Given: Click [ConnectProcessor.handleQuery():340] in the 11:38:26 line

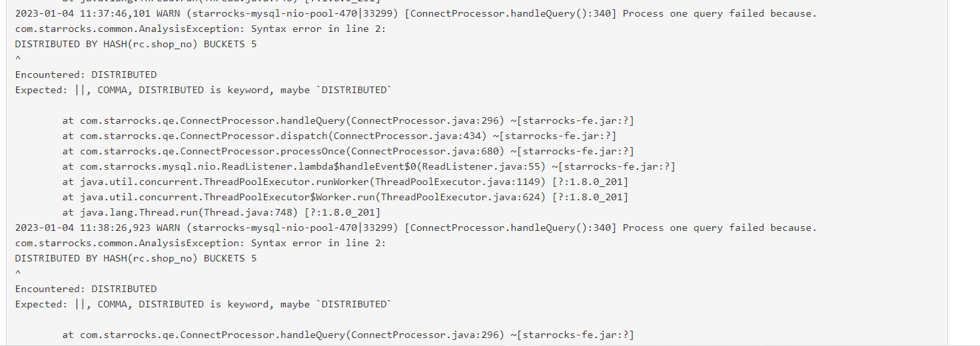Looking at the screenshot, I should tap(510, 228).
